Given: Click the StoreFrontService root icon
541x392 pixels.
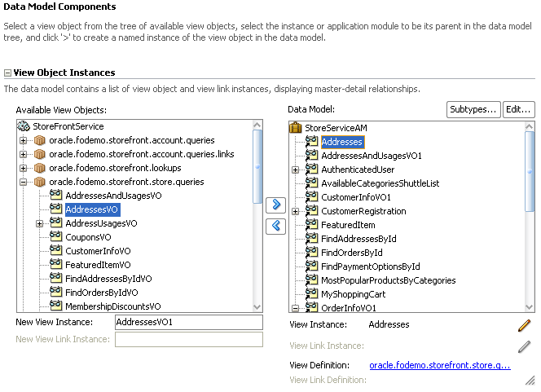Looking at the screenshot, I should pos(24,126).
